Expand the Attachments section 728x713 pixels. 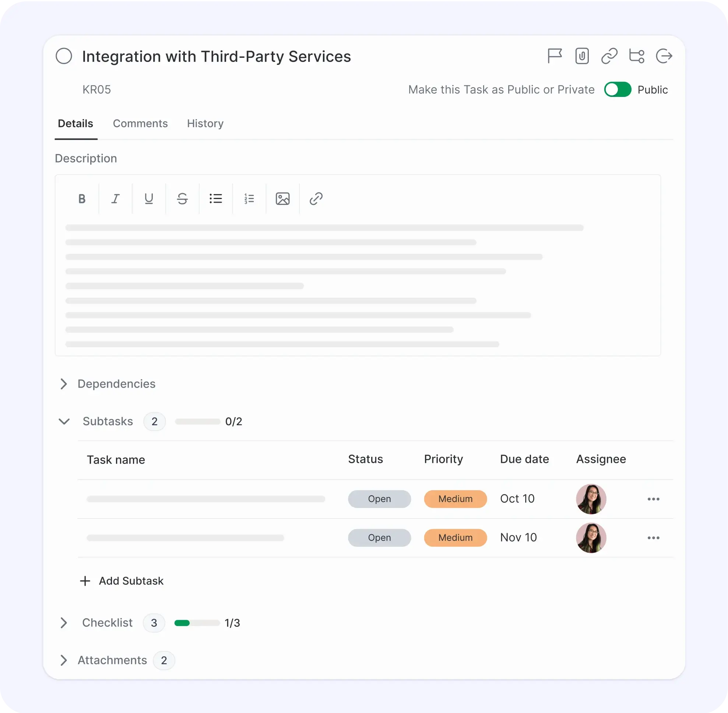pos(64,660)
